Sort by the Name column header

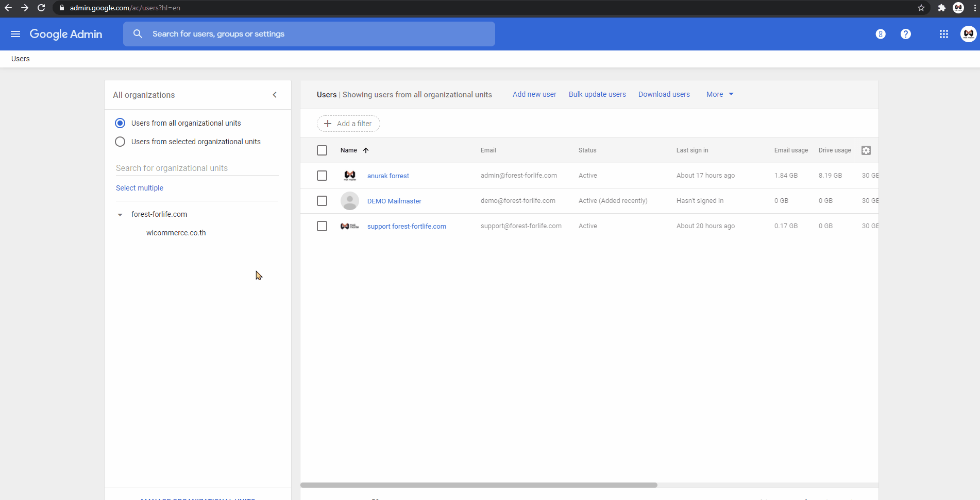[x=349, y=150]
